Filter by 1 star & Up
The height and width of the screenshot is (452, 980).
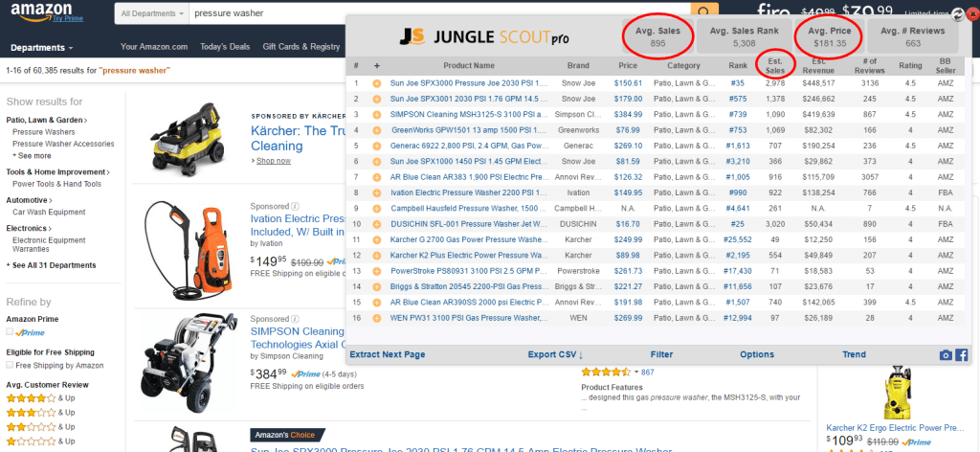(40, 441)
